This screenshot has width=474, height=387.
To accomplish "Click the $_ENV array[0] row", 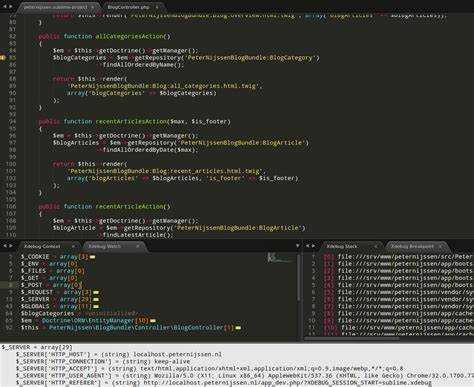I will coord(49,264).
